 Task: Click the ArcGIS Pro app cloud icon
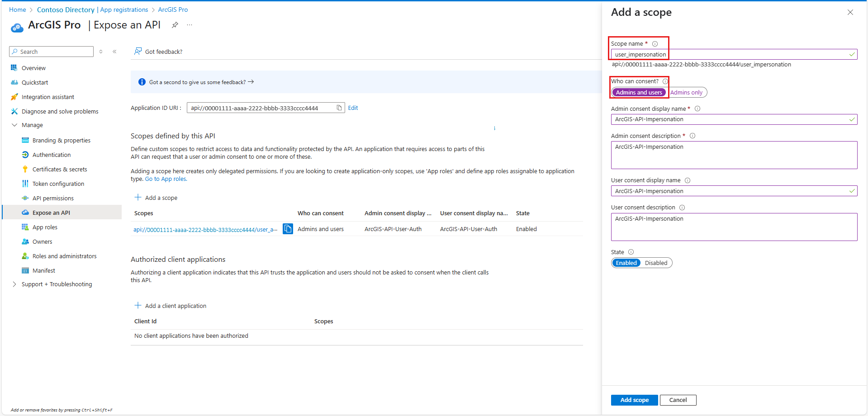pyautogui.click(x=17, y=28)
